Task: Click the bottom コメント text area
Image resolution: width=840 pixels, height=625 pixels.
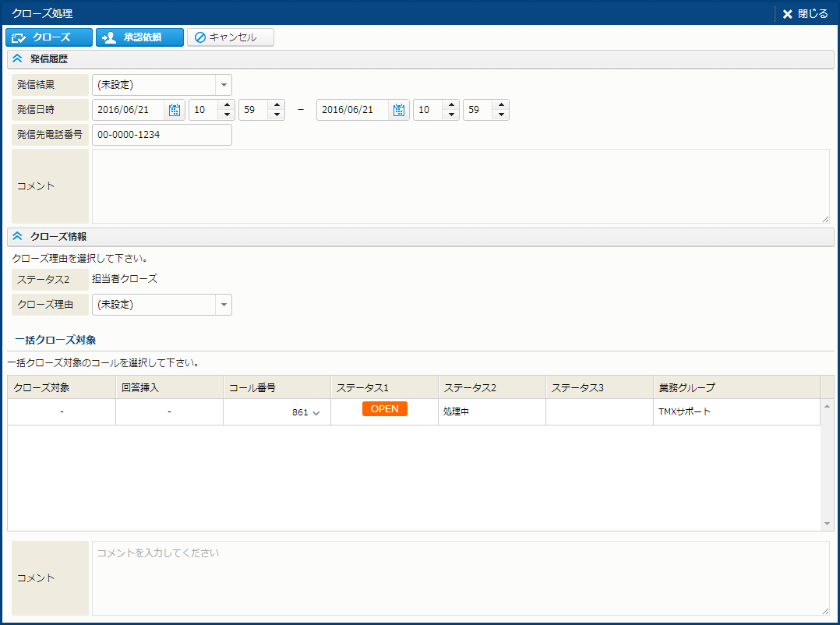Action: coord(460,577)
